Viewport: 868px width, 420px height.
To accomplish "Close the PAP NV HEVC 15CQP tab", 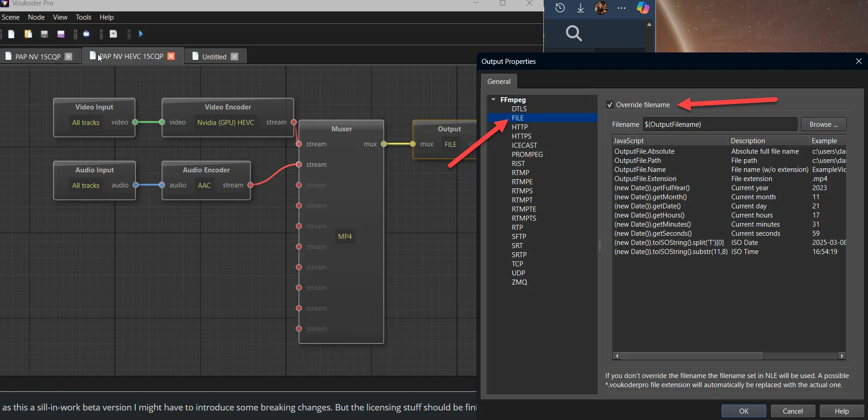I will [171, 56].
